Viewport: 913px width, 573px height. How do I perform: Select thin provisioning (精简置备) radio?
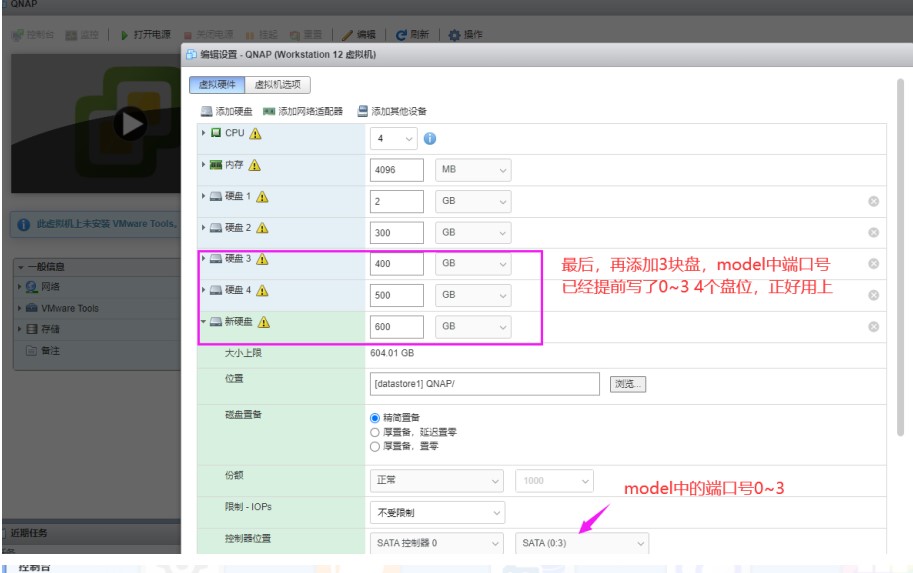[x=375, y=418]
